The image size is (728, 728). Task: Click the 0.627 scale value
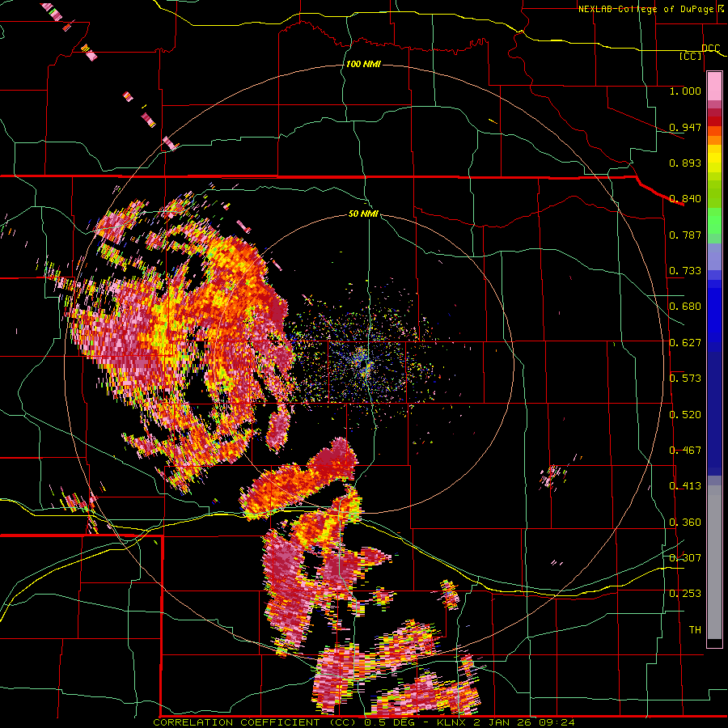click(685, 343)
